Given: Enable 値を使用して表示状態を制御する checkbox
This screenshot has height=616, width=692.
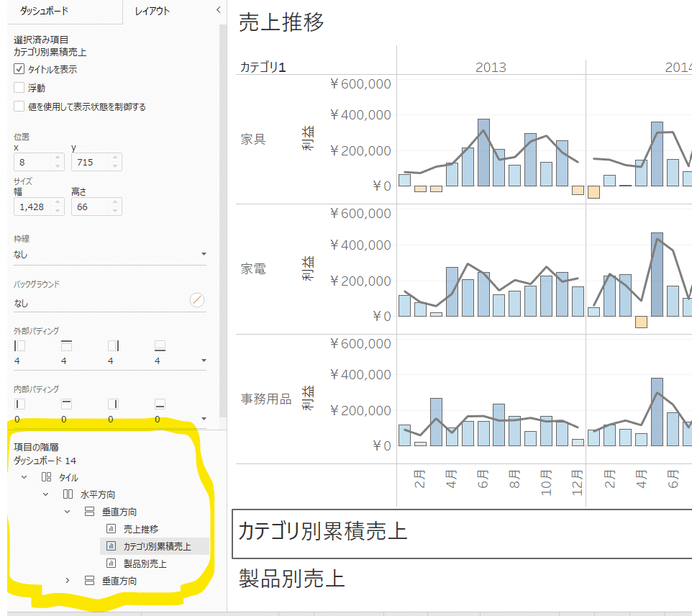Looking at the screenshot, I should (19, 107).
